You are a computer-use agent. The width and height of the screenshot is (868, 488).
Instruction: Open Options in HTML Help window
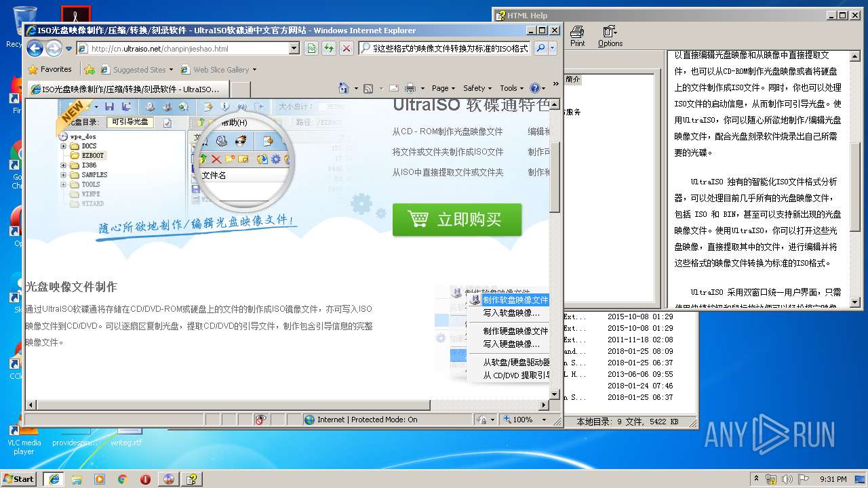[610, 36]
